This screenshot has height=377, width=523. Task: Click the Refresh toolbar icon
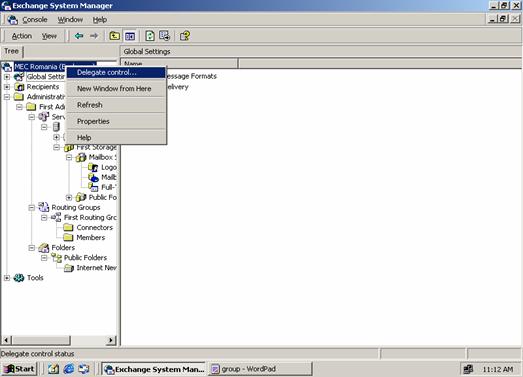click(150, 36)
